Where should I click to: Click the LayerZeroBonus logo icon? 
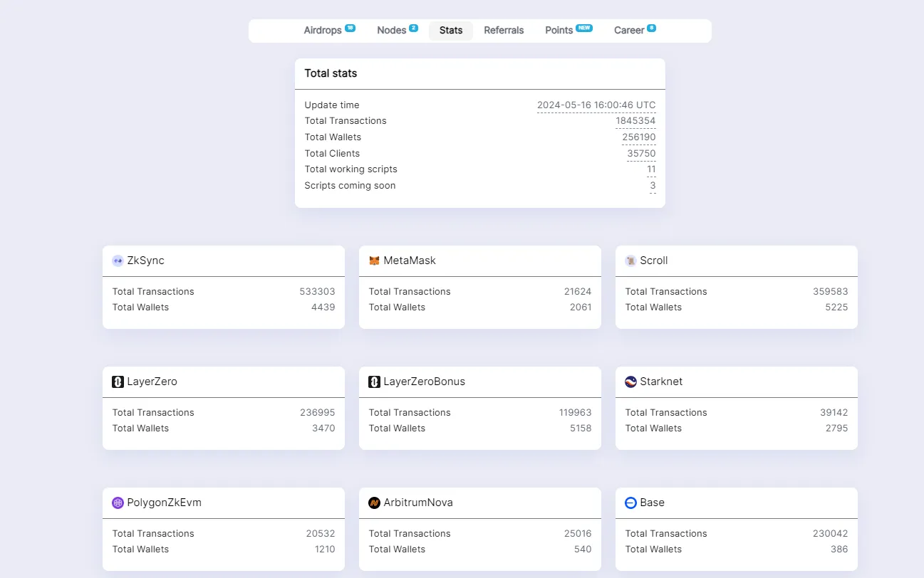tap(374, 382)
